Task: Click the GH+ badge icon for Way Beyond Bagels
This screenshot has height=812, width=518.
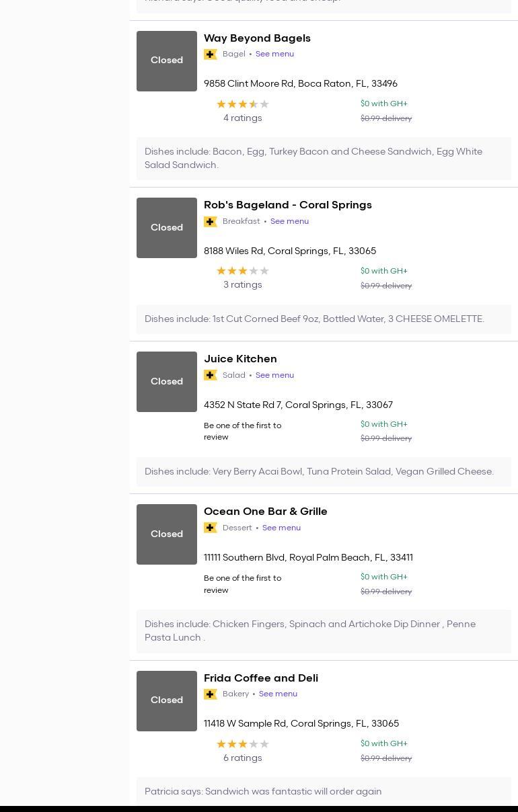Action: point(211,54)
